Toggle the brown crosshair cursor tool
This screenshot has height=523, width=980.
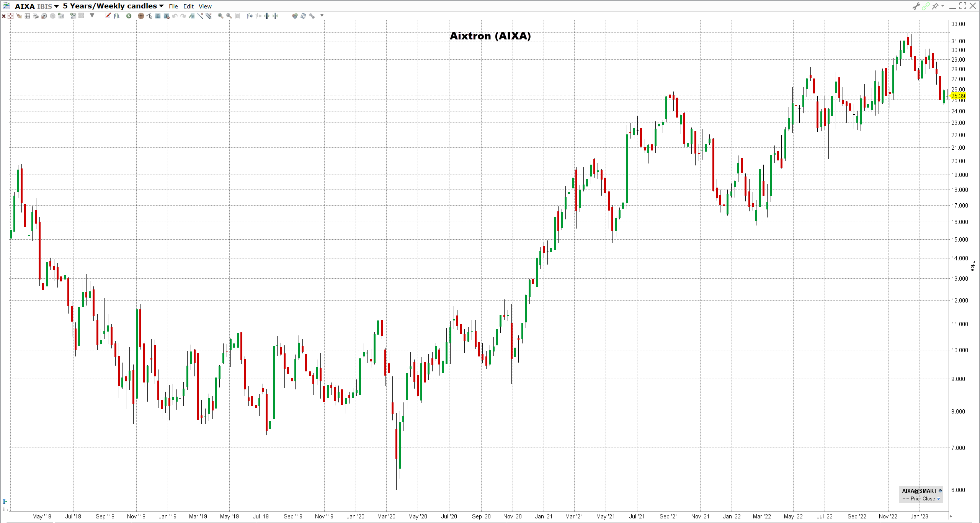pos(141,16)
